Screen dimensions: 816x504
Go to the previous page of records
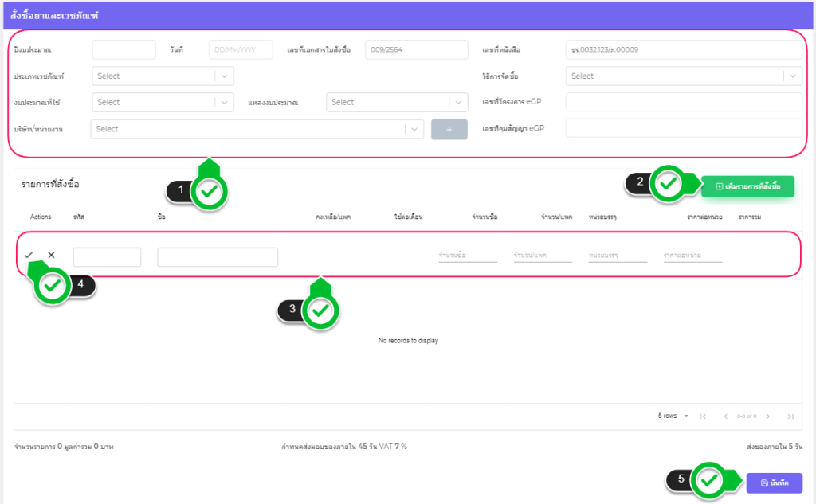725,416
